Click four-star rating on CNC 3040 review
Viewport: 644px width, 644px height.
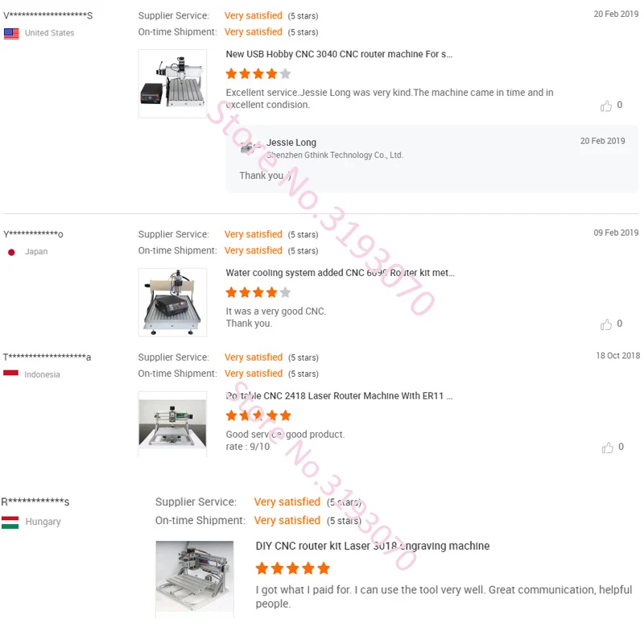tap(258, 74)
